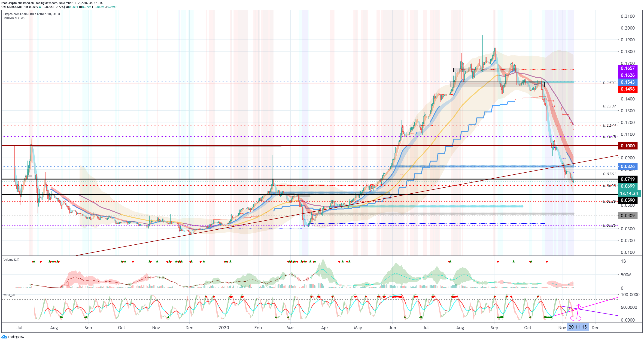Click the Apr label on time axis

[325, 328]
